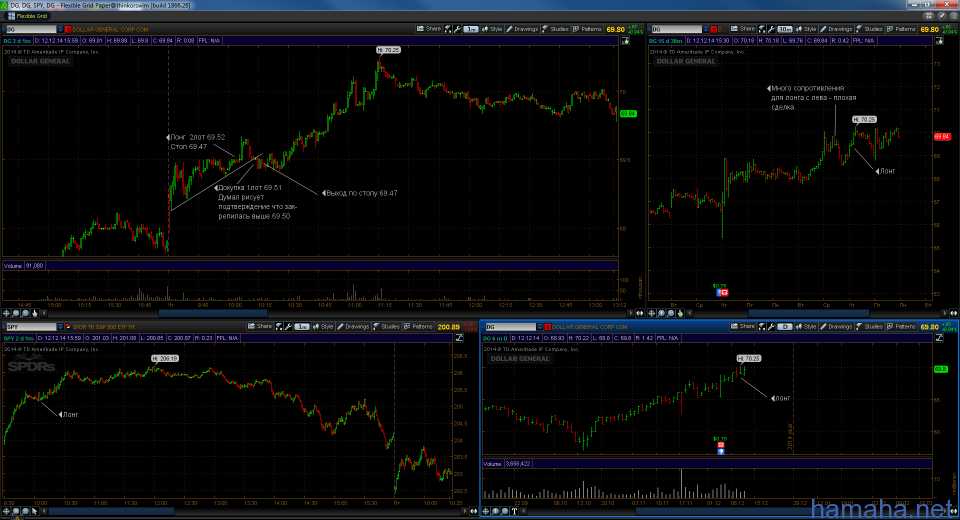The width and height of the screenshot is (960, 520).
Task: Click Share button in top-left DG chart
Action: [x=429, y=29]
